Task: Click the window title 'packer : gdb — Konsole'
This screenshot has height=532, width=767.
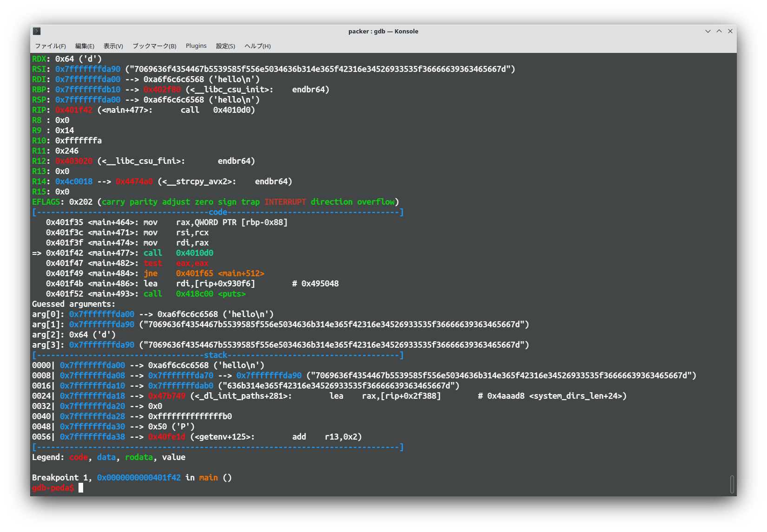Action: 383,31
